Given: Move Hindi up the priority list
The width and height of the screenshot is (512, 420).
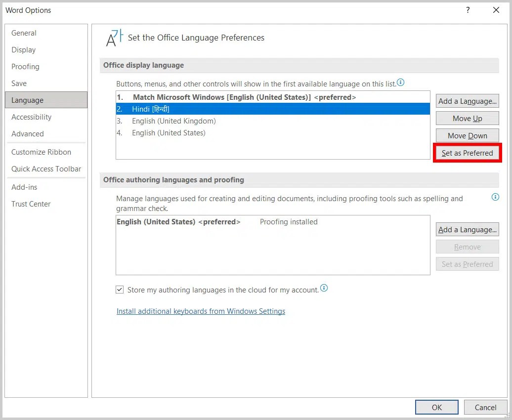Looking at the screenshot, I should (x=467, y=118).
